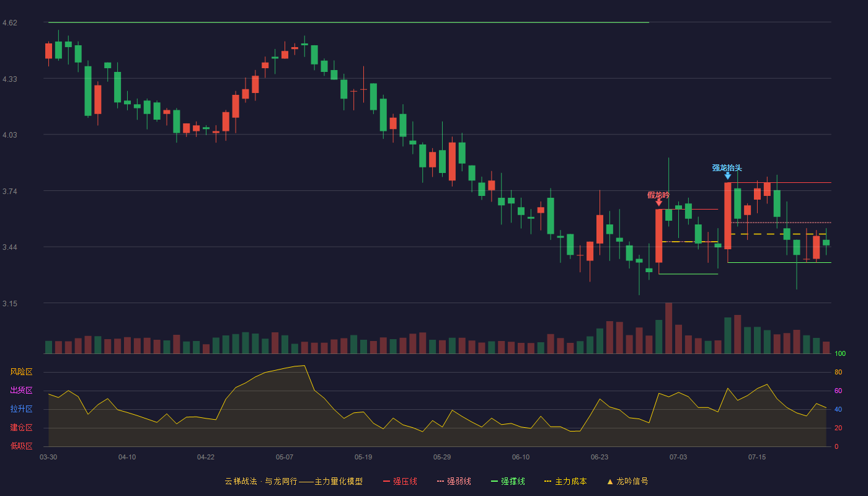
Task: Click the 4.33 price axis label
Action: 10,79
